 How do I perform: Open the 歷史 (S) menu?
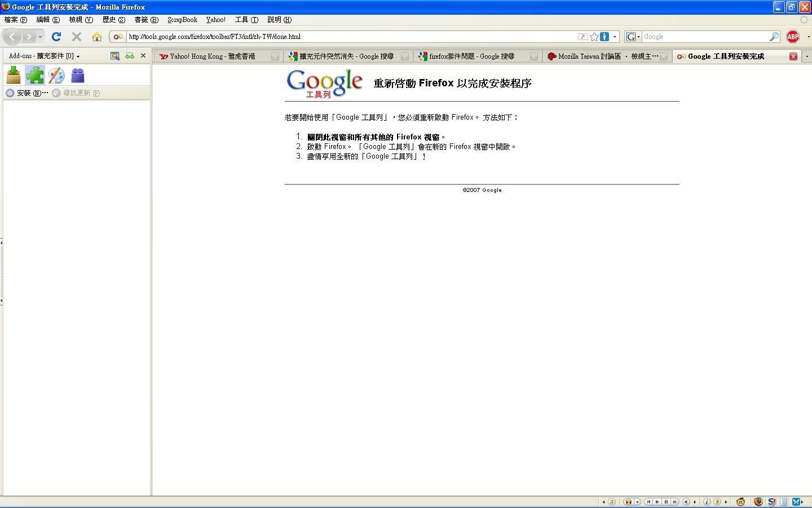(113, 20)
